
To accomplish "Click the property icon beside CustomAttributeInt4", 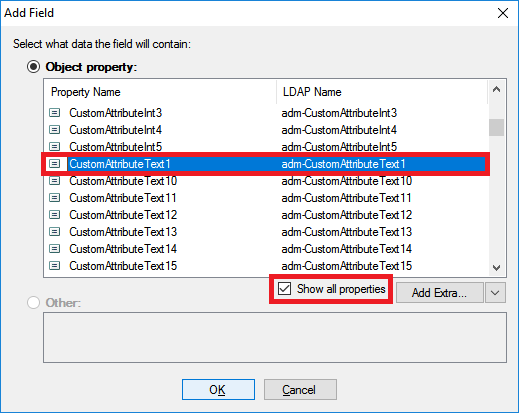I will pyautogui.click(x=55, y=130).
